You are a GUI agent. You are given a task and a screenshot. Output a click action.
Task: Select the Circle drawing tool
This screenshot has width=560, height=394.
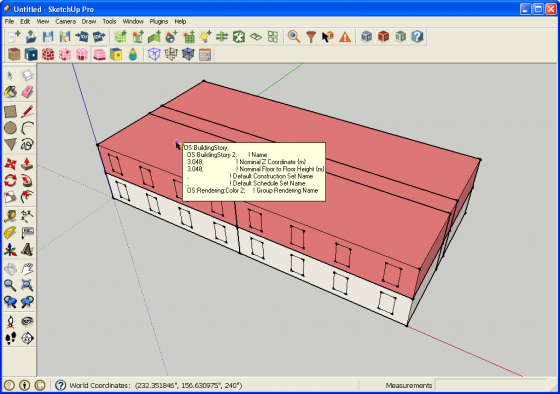10,128
